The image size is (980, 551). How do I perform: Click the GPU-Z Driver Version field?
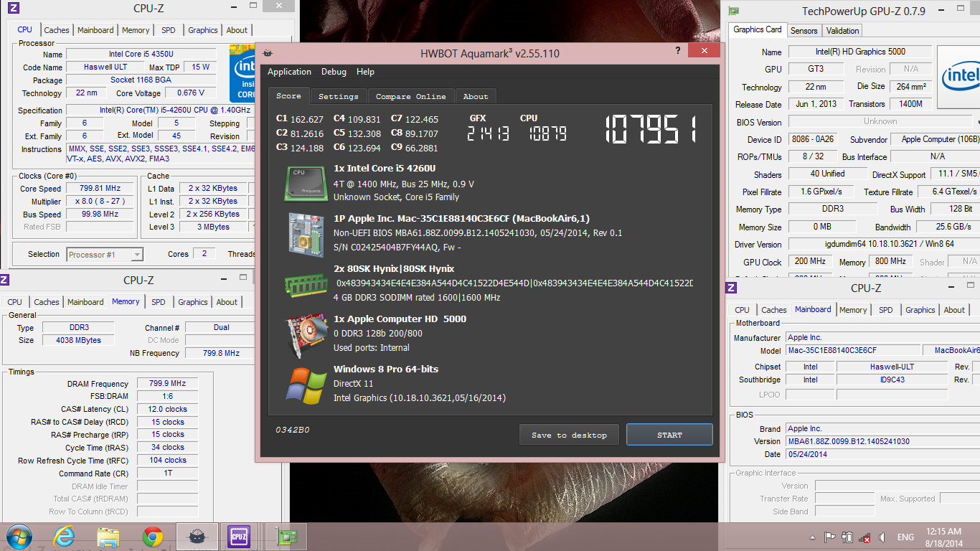tap(884, 245)
